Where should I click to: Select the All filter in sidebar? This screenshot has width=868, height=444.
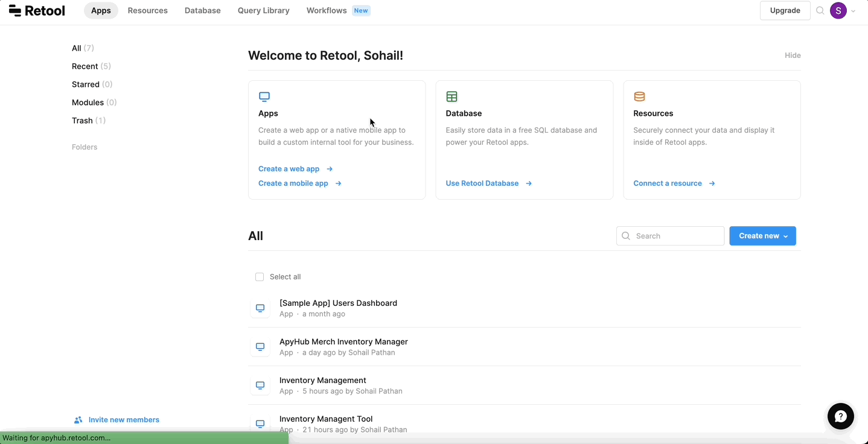tap(83, 48)
